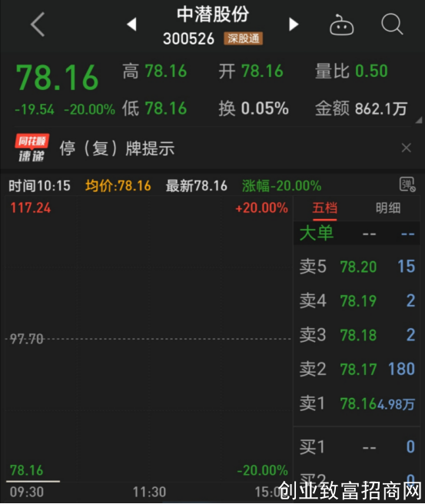The width and height of the screenshot is (425, 504).
Task: Click the intraday chart at 97.70 line
Action: (x=148, y=339)
